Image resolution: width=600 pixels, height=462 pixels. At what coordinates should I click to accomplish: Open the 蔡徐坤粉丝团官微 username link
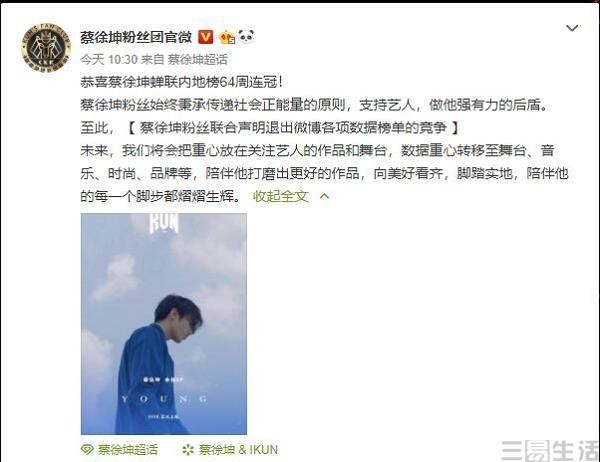136,37
